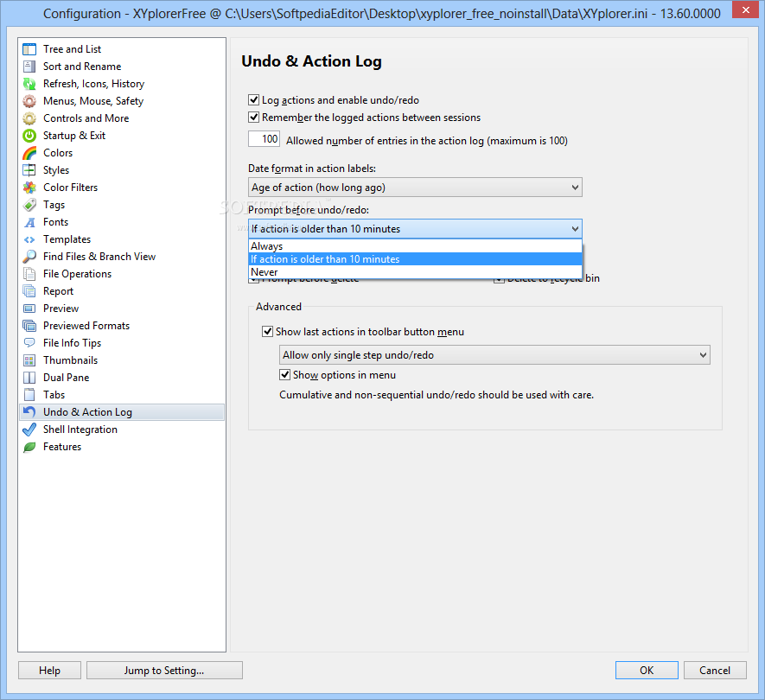This screenshot has width=765, height=700.
Task: Confirm settings with the OK button
Action: coord(647,671)
